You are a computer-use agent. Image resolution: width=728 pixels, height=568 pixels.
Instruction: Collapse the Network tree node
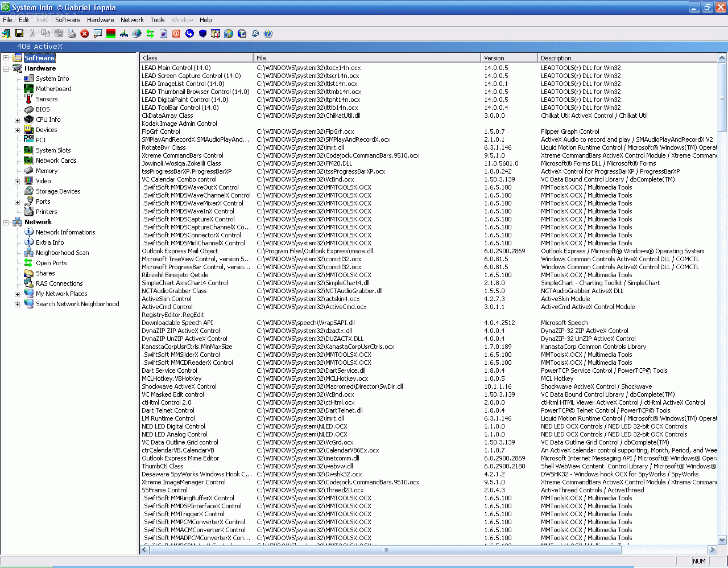6,223
